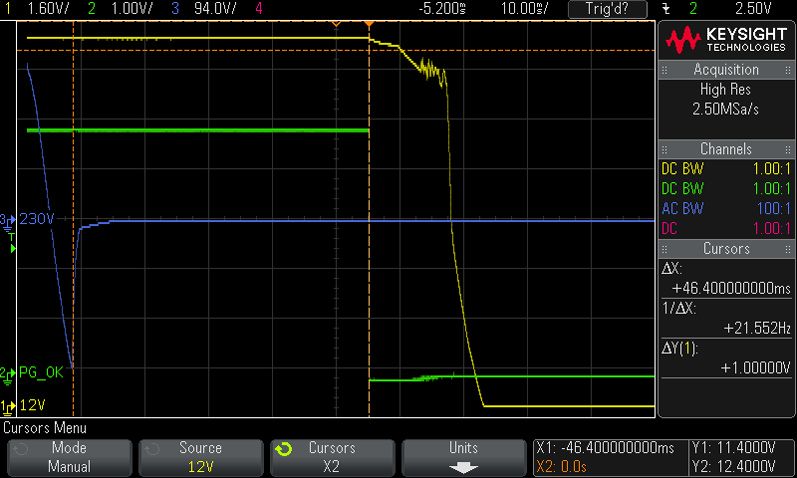Click the Keysight Technologies logo
797x478 pixels.
(726, 40)
